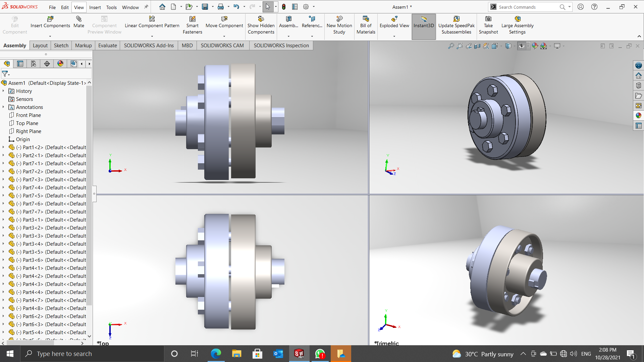Click the Edit Appearance icon in view toolbar

point(535,46)
